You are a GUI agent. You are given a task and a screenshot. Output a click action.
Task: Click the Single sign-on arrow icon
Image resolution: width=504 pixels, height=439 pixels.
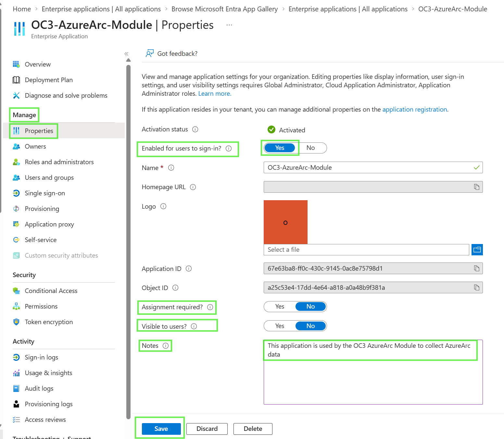point(16,193)
